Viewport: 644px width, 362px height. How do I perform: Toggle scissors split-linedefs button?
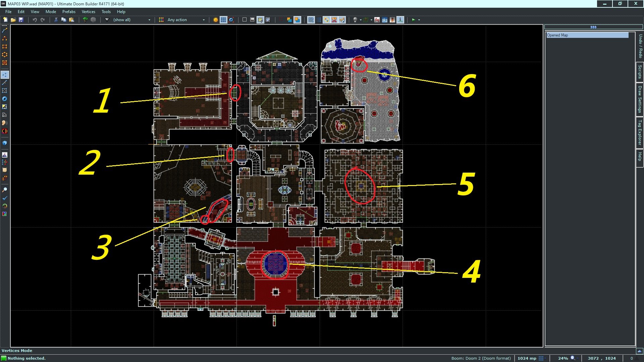click(334, 20)
